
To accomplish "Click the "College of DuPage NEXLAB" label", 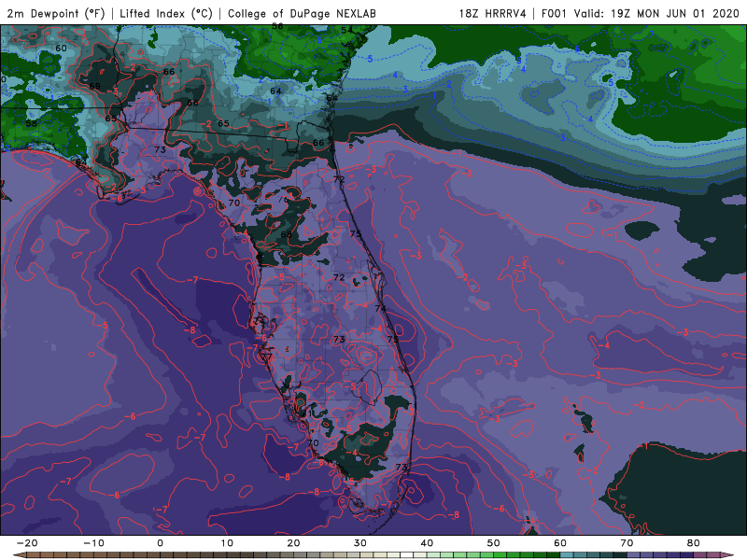I will click(x=302, y=13).
